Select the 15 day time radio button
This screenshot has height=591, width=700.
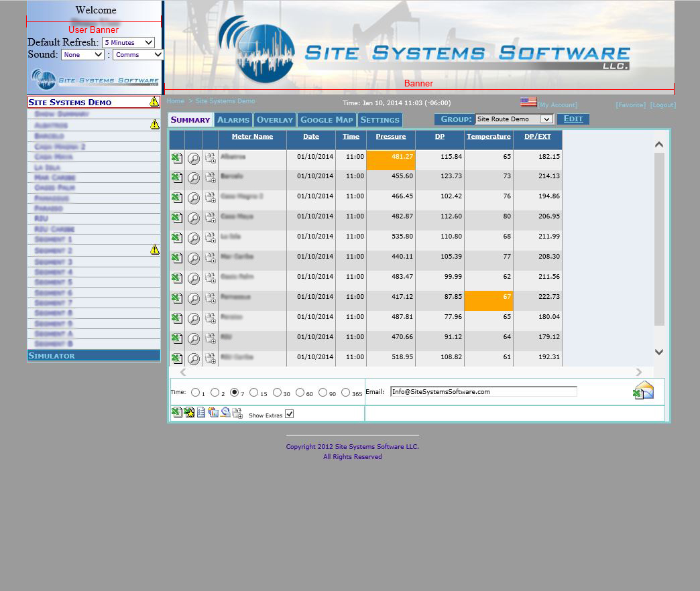[254, 393]
